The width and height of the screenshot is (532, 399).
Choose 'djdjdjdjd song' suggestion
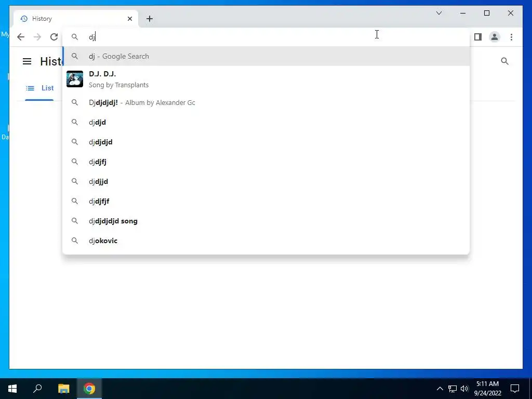pos(266,221)
